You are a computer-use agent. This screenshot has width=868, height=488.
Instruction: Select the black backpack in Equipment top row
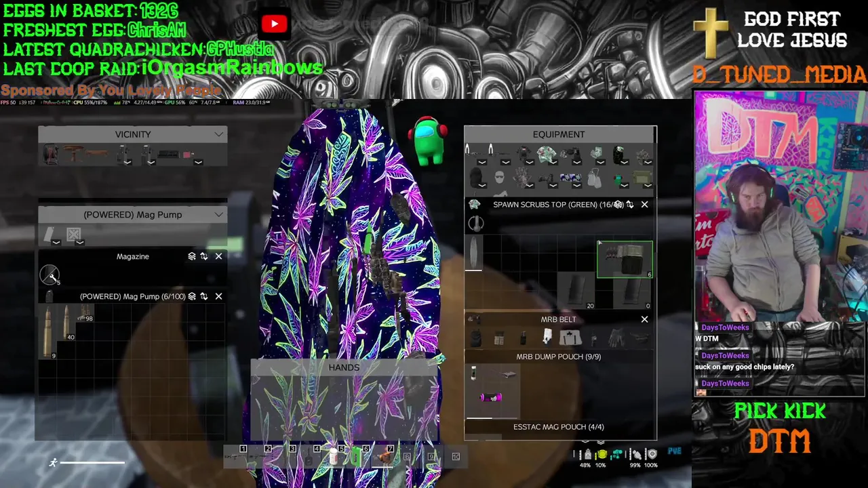click(x=619, y=155)
